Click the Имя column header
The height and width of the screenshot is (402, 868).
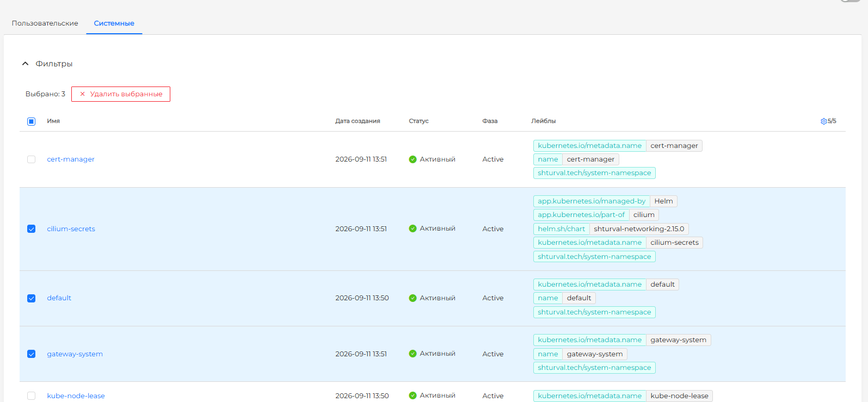click(53, 121)
